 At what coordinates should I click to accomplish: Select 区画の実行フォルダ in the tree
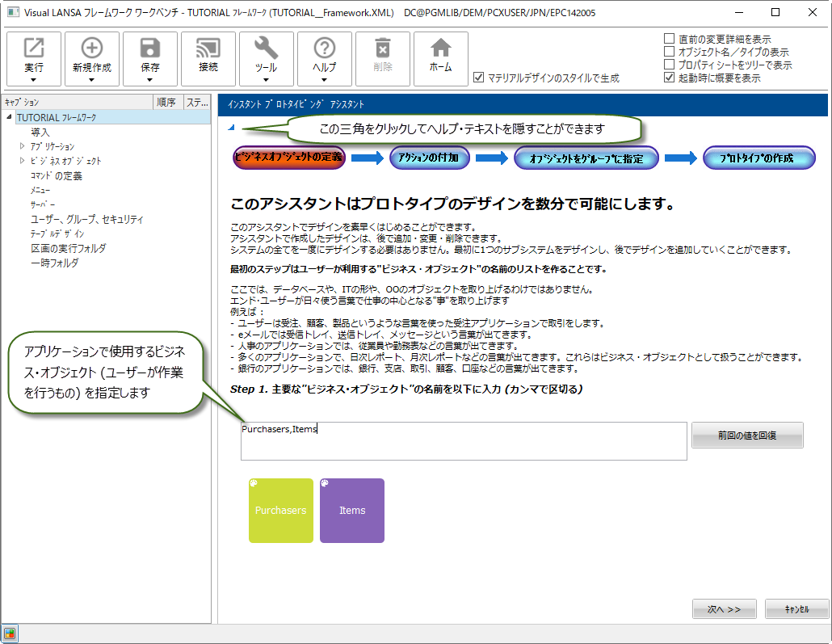tap(69, 248)
